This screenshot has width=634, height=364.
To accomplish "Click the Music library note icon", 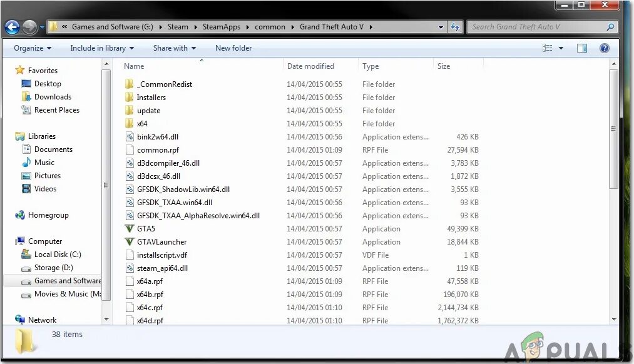I will pos(26,163).
